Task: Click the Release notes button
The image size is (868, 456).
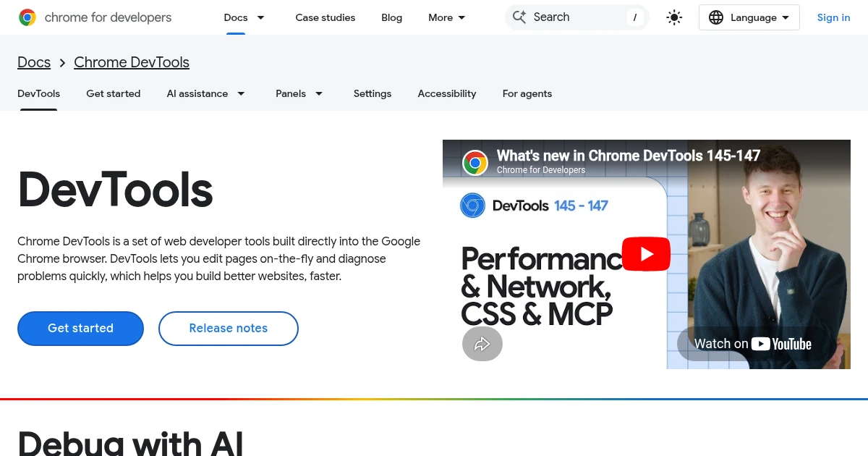Action: pyautogui.click(x=229, y=329)
